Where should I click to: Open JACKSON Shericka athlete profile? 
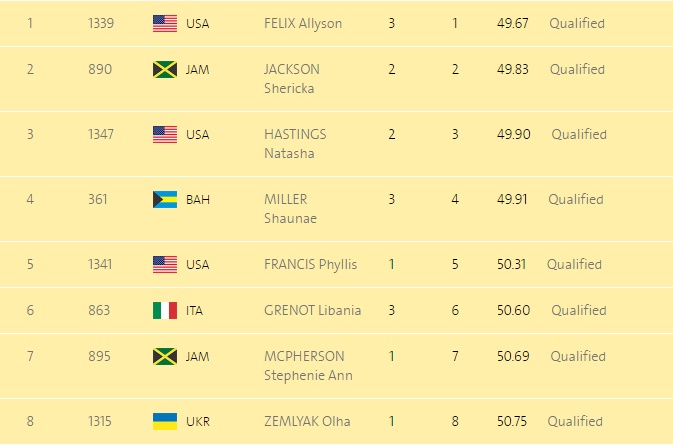[292, 79]
